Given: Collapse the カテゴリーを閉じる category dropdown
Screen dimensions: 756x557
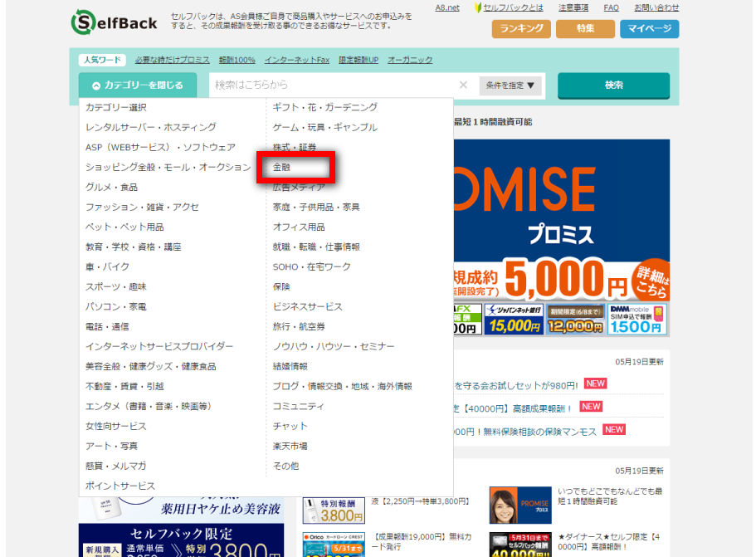Looking at the screenshot, I should coord(138,85).
